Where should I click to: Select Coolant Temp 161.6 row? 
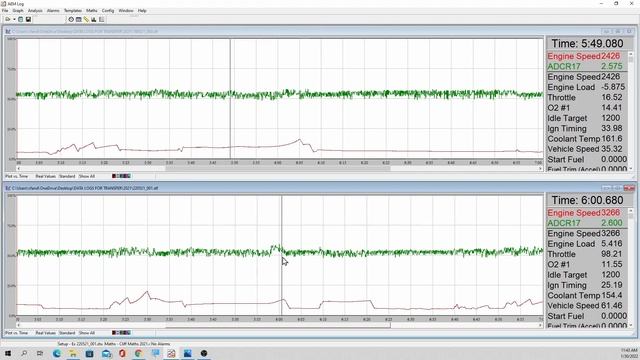tap(587, 139)
